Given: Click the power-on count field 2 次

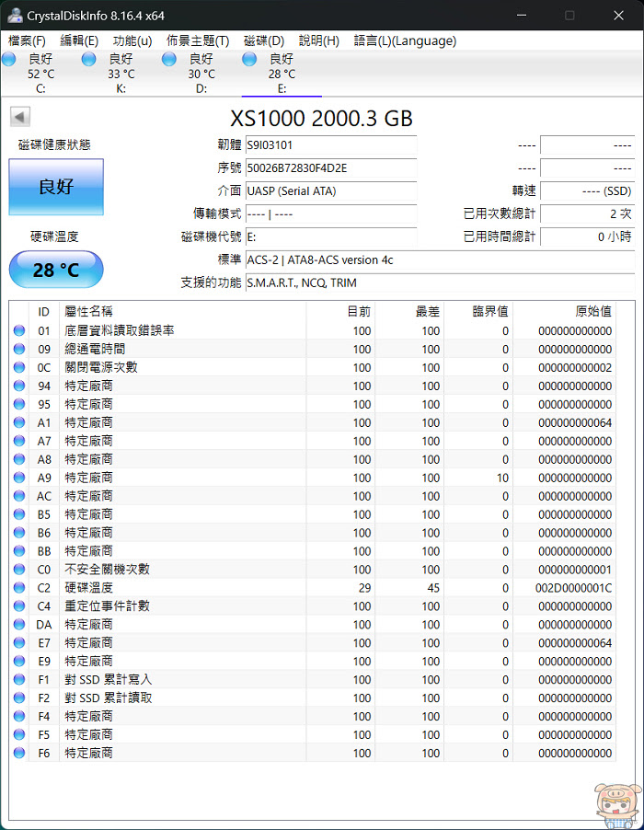Looking at the screenshot, I should click(587, 213).
